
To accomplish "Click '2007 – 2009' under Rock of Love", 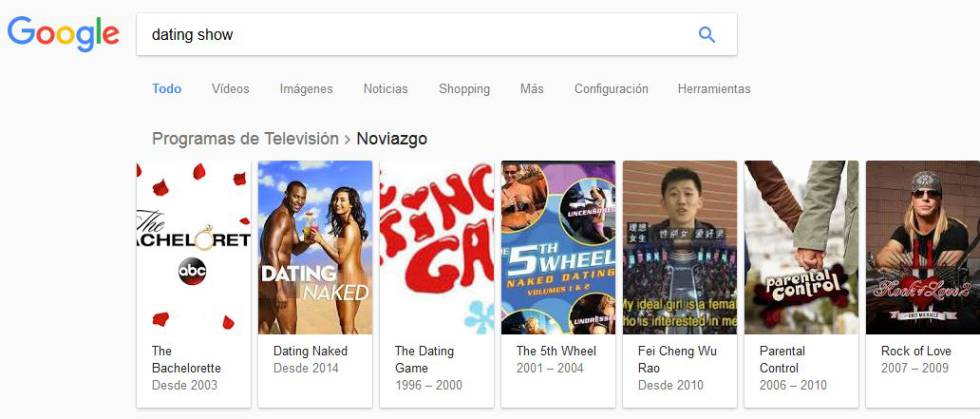I will 915,368.
